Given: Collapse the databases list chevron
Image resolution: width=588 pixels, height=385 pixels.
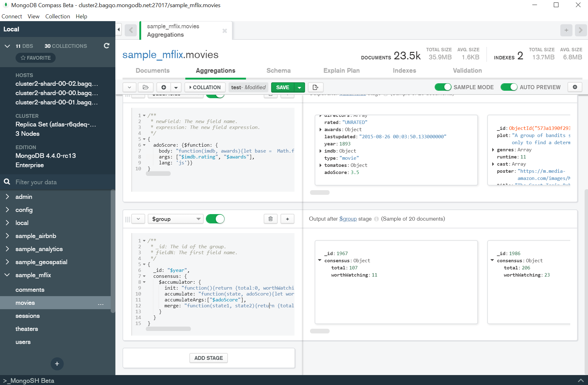Looking at the screenshot, I should pos(7,46).
